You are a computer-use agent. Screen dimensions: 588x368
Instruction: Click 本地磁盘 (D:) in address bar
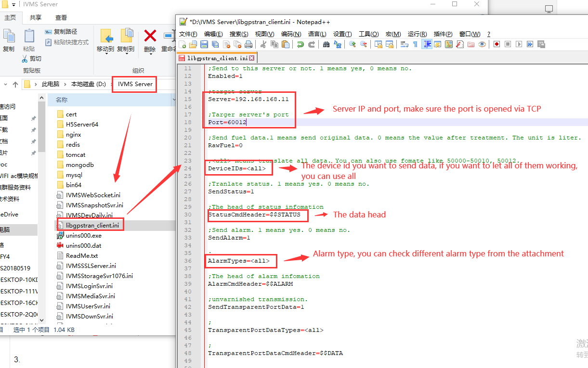[89, 84]
